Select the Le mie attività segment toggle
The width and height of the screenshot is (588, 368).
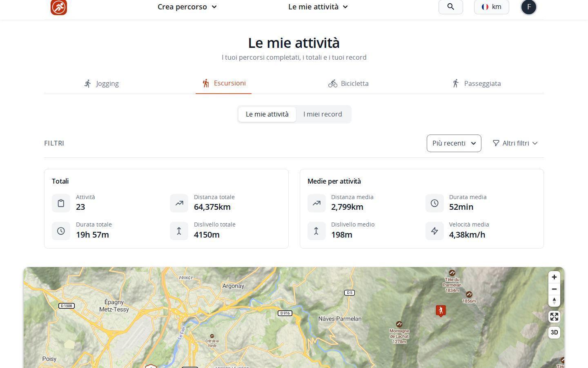pyautogui.click(x=267, y=114)
